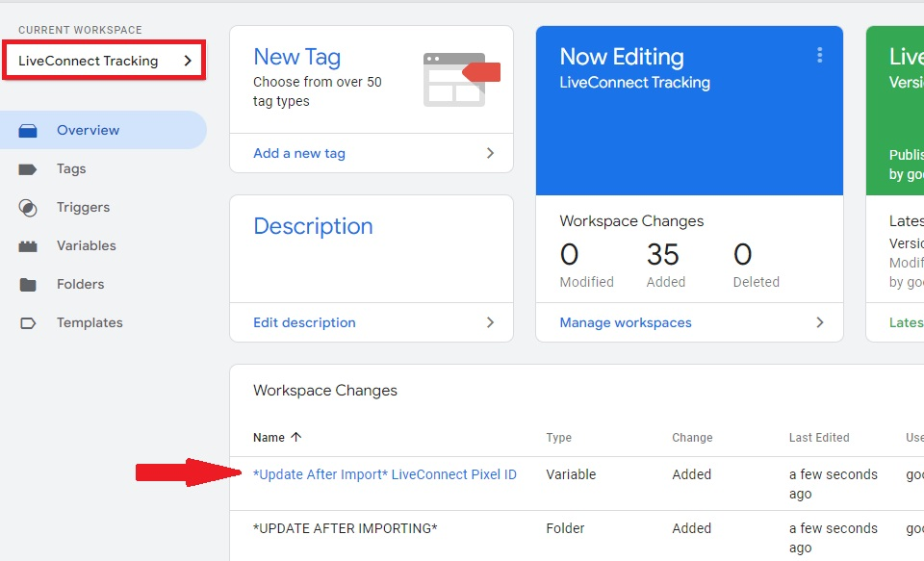The width and height of the screenshot is (924, 561).
Task: Open the Variables section
Action: (x=86, y=245)
